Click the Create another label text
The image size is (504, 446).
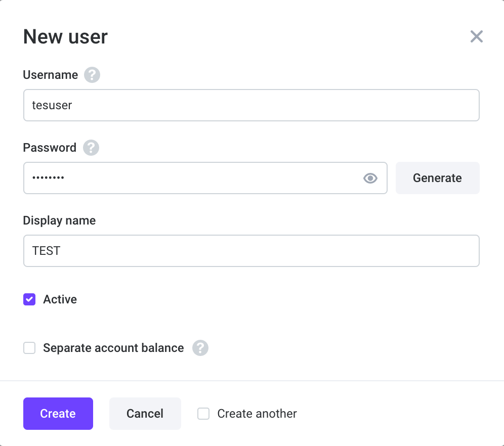[x=257, y=414]
